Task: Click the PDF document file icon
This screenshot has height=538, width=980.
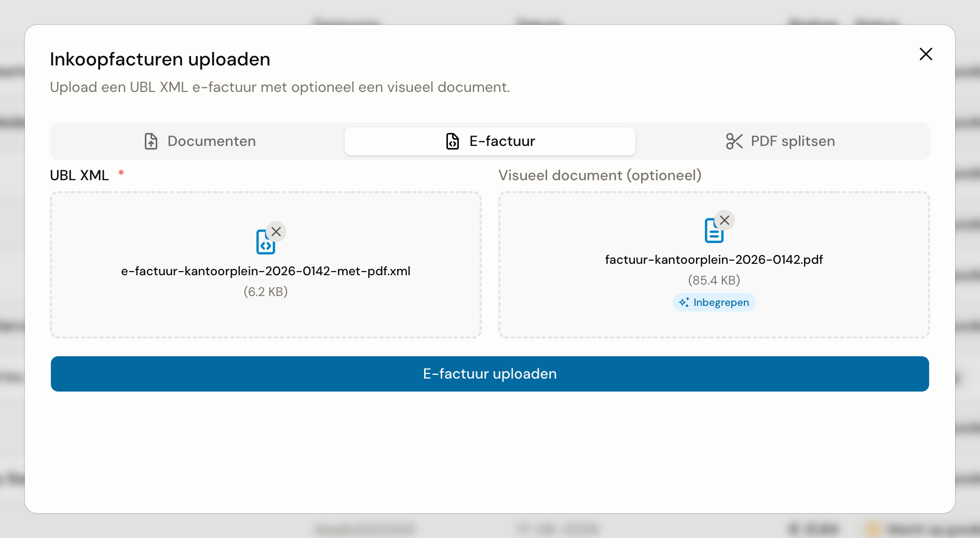Action: (x=713, y=231)
